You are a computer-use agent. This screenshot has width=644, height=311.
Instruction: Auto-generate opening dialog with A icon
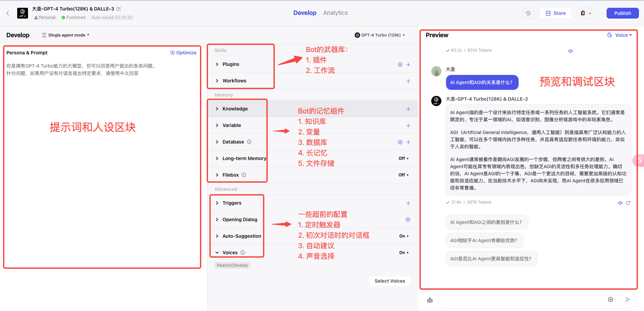pos(408,219)
